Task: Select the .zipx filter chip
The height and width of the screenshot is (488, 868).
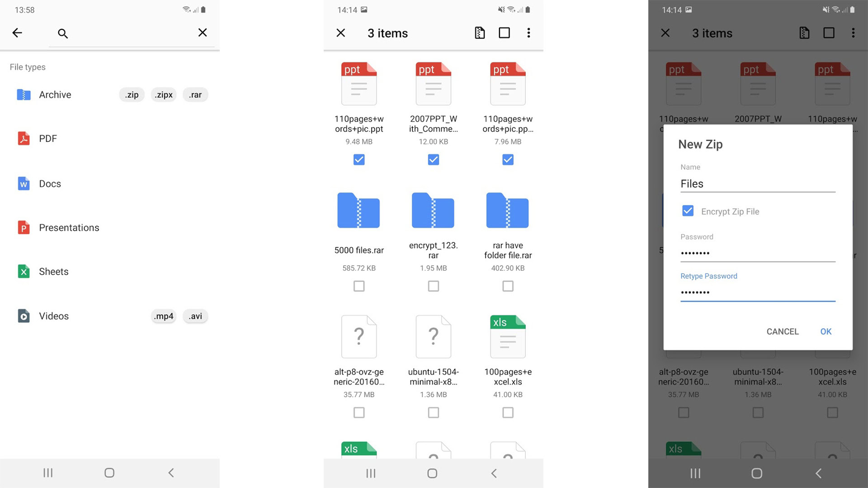Action: coord(164,95)
